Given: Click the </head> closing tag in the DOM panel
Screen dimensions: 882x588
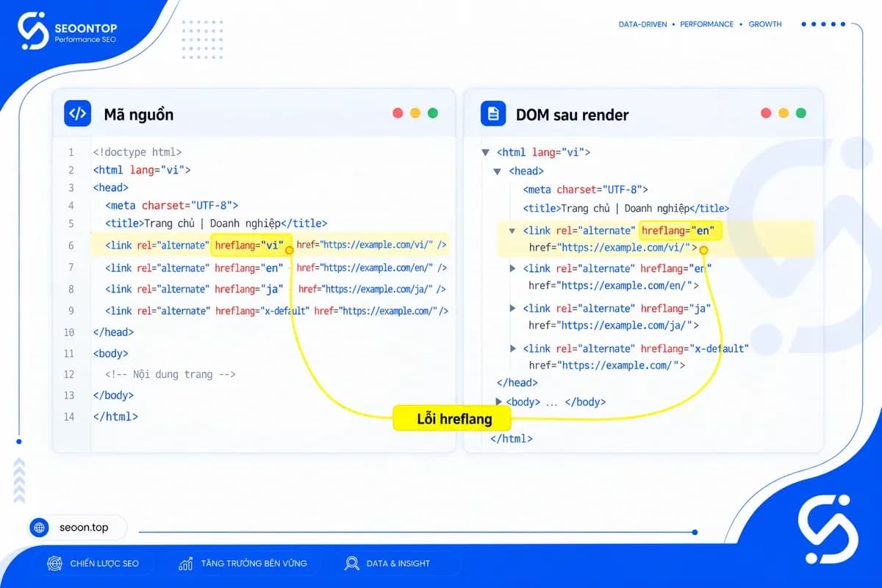Looking at the screenshot, I should tap(517, 383).
